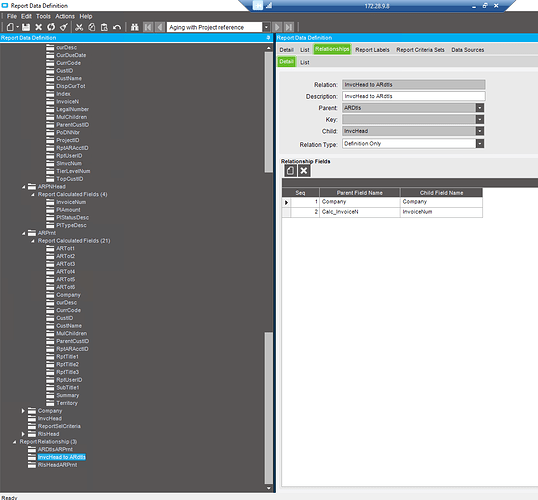Click the Description input field
The image size is (538, 500).
tap(414, 96)
